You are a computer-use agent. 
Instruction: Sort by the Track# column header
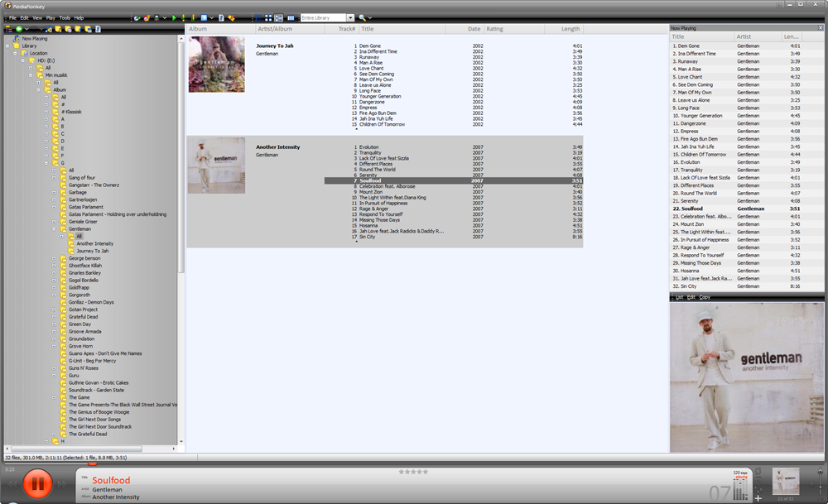click(x=340, y=29)
